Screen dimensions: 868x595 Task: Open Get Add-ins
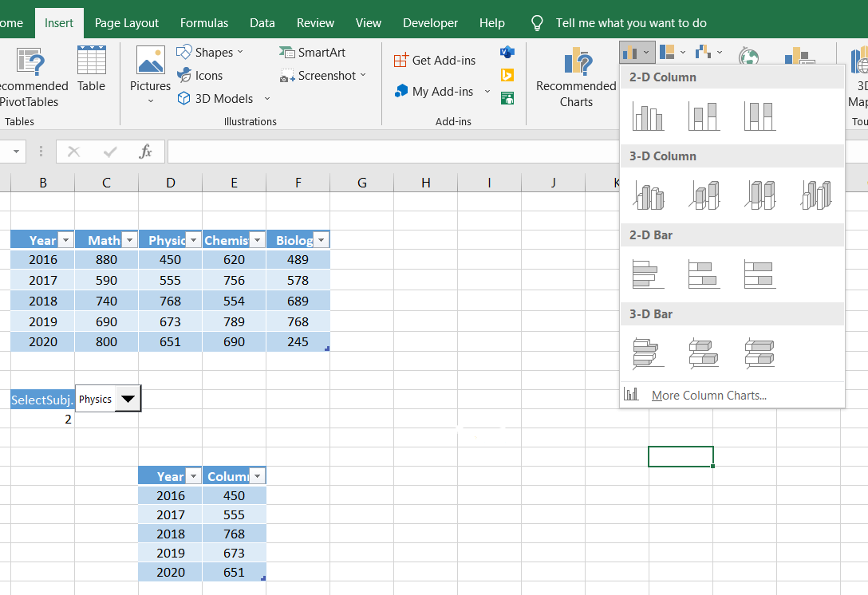[x=435, y=61]
